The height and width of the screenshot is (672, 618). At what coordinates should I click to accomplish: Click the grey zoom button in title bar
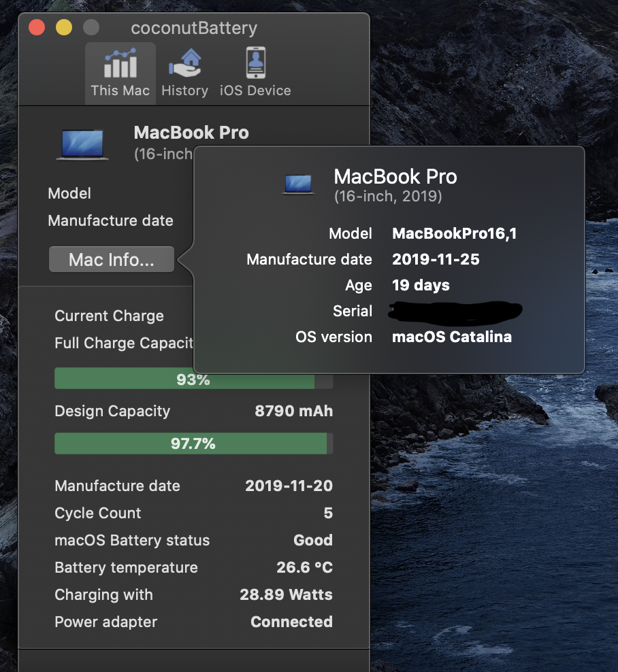(x=91, y=28)
